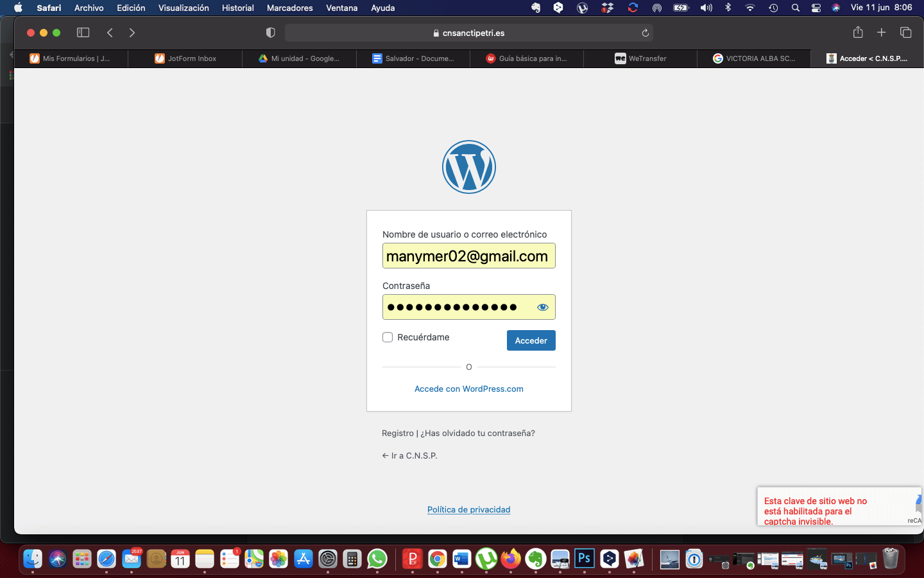Open the Bluetooth menu
The width and height of the screenshot is (924, 578).
pyautogui.click(x=728, y=8)
